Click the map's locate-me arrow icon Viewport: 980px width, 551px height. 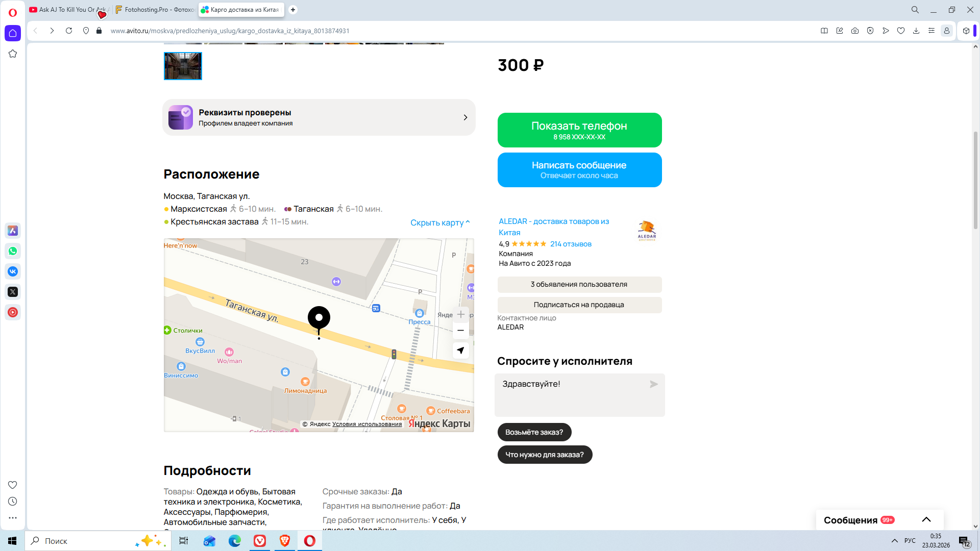(460, 350)
